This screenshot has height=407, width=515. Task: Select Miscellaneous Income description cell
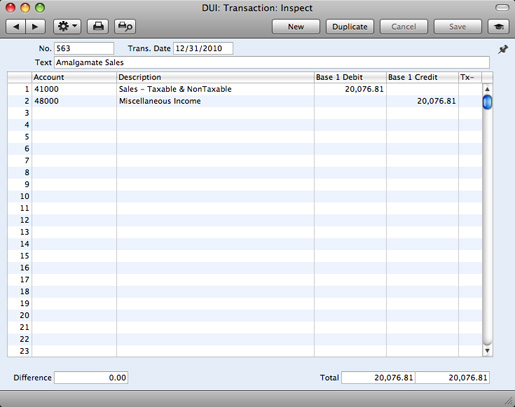(x=215, y=101)
